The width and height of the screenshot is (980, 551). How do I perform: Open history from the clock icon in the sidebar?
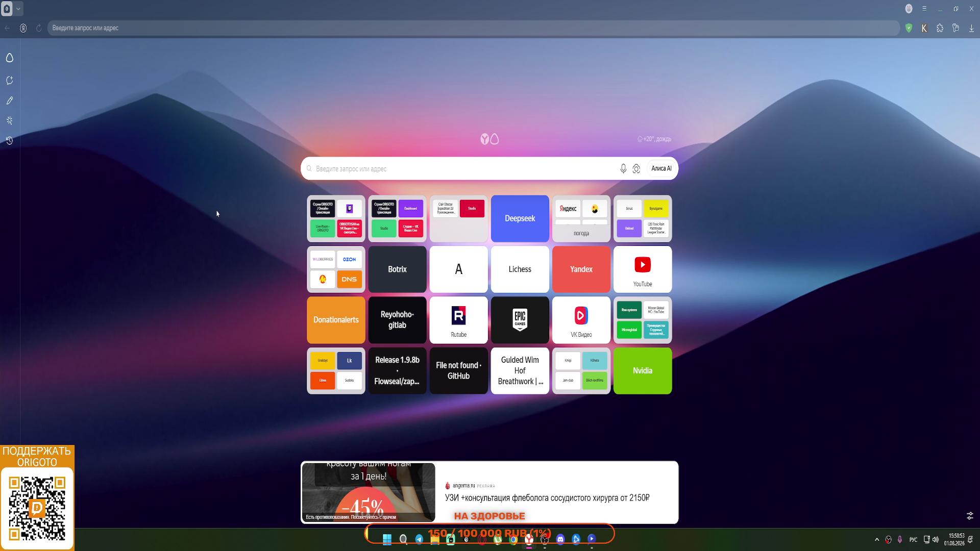click(10, 140)
